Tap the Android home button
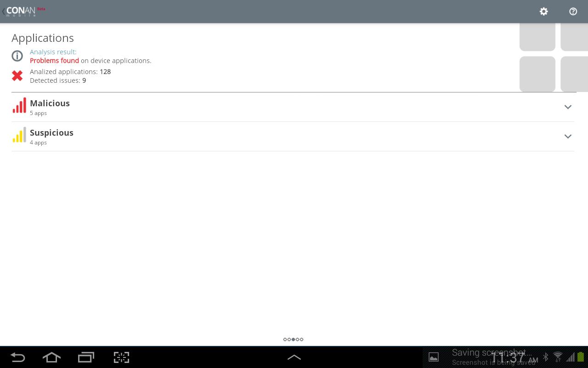Screen dimensions: 588x368 point(51,357)
